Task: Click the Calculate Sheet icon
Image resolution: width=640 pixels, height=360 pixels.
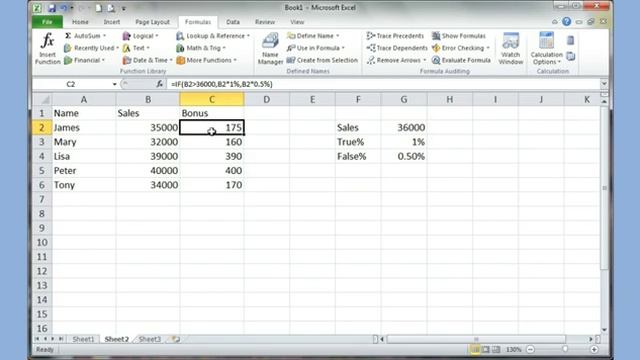Action: 571,56
